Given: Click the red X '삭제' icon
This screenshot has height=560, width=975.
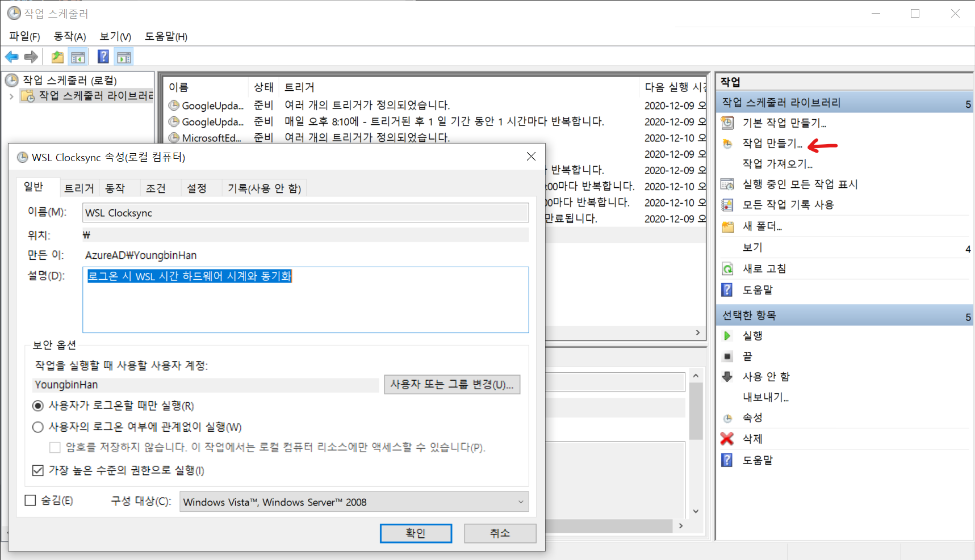Looking at the screenshot, I should tap(727, 439).
